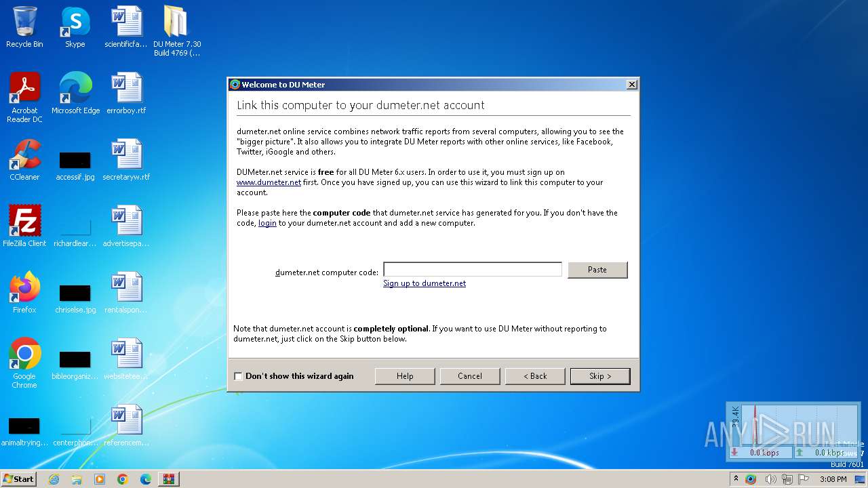The height and width of the screenshot is (488, 868).
Task: Click the DU Meter tray icon
Action: [x=751, y=479]
